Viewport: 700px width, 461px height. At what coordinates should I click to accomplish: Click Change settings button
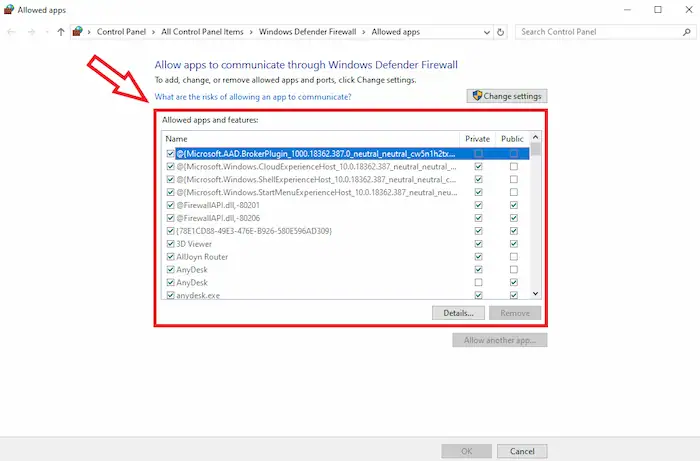pyautogui.click(x=507, y=96)
